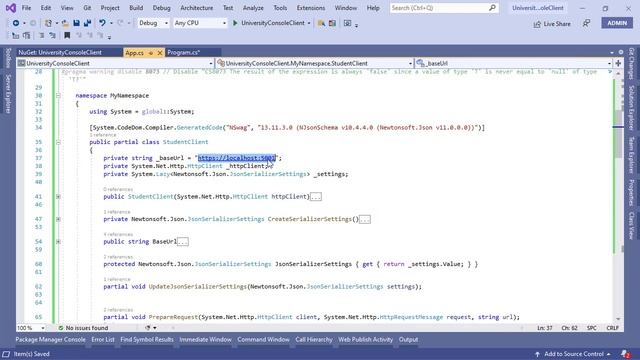
Task: Toggle the bookmark icon in second toolbar row
Action: [67, 36]
